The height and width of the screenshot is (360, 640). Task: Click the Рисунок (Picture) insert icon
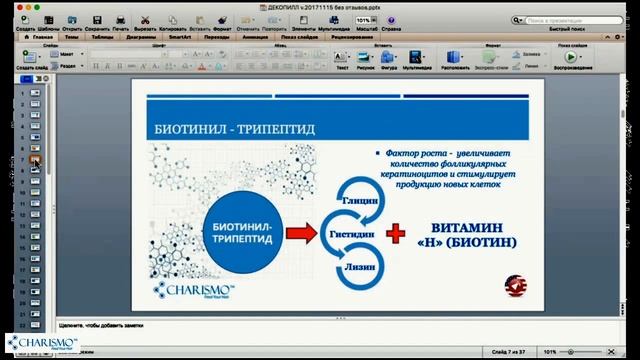(x=363, y=57)
